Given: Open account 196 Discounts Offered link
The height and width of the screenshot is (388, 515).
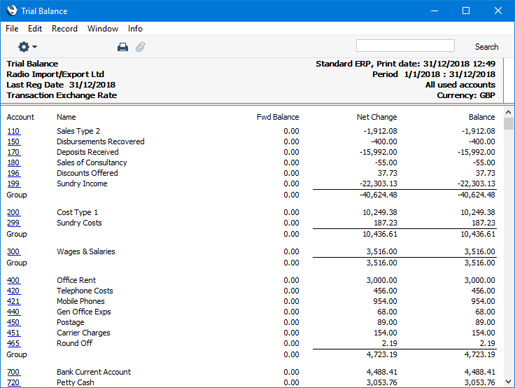Looking at the screenshot, I should [14, 173].
